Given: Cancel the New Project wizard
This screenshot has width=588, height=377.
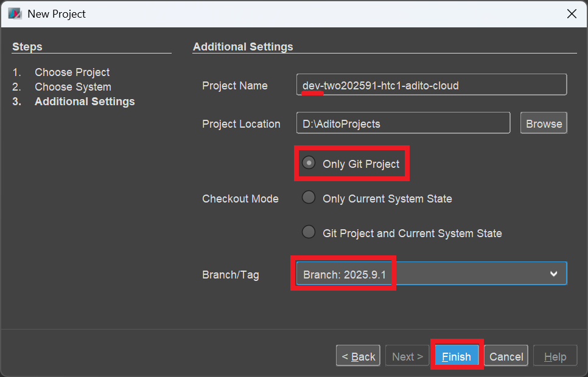Looking at the screenshot, I should [506, 356].
